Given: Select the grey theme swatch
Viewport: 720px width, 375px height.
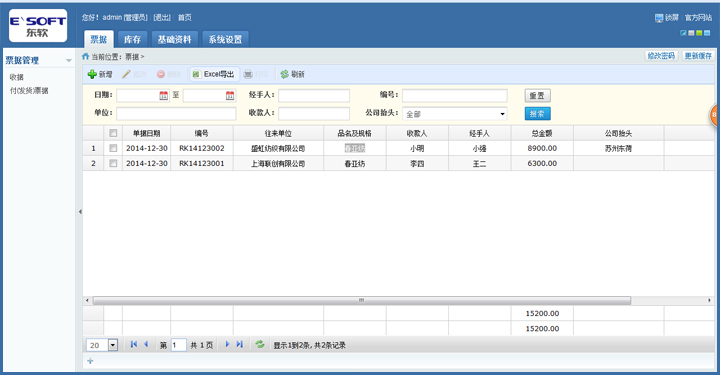Looking at the screenshot, I should [x=691, y=33].
